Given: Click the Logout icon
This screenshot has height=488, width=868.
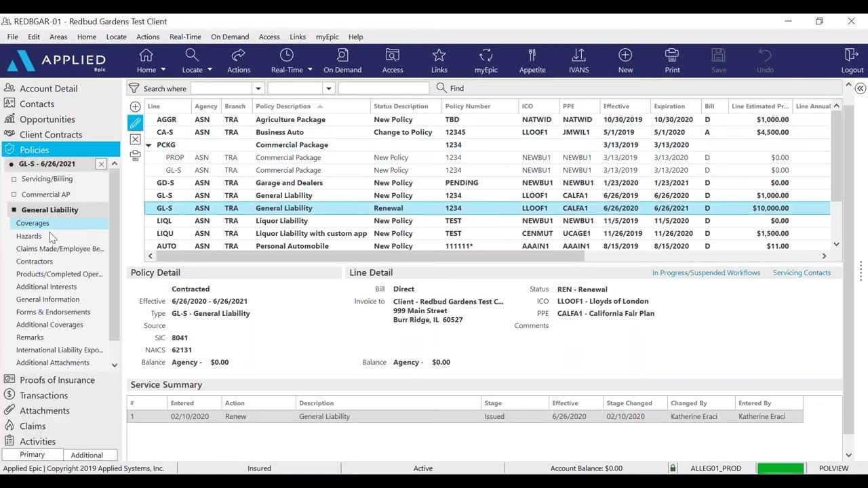Looking at the screenshot, I should coord(852,55).
